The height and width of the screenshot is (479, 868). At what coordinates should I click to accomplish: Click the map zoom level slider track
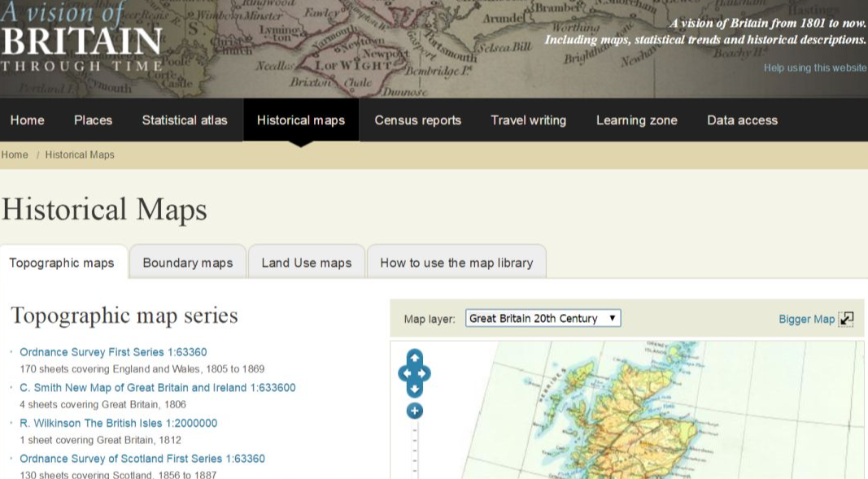pos(415,449)
